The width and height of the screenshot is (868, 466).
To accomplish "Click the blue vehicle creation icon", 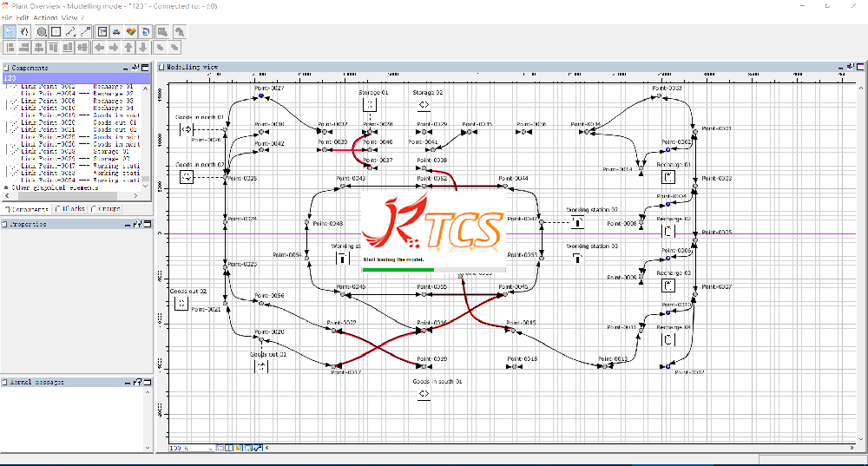I will pos(116,31).
